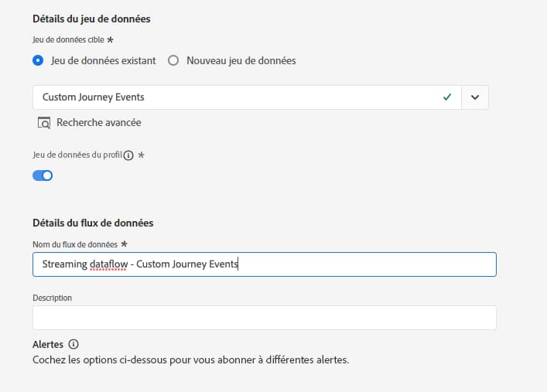Screen dimensions: 547x392
Task: Click the Description field label
Action: [52, 297]
